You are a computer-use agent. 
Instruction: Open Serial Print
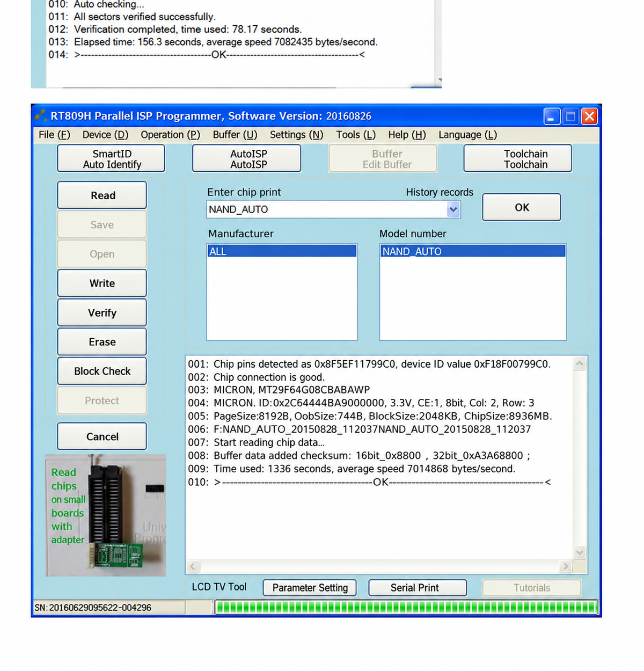(418, 588)
